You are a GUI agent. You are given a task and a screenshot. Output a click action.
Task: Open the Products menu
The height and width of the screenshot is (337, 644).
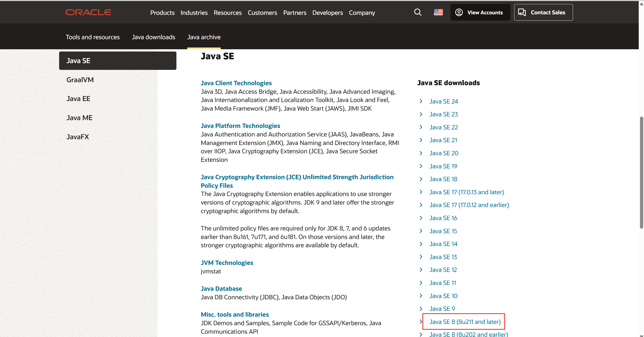162,13
